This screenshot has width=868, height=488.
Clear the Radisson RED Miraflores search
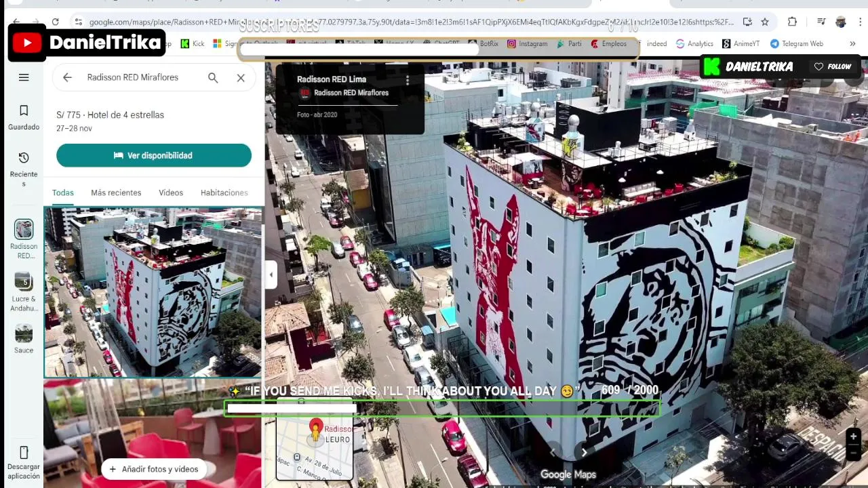point(241,78)
